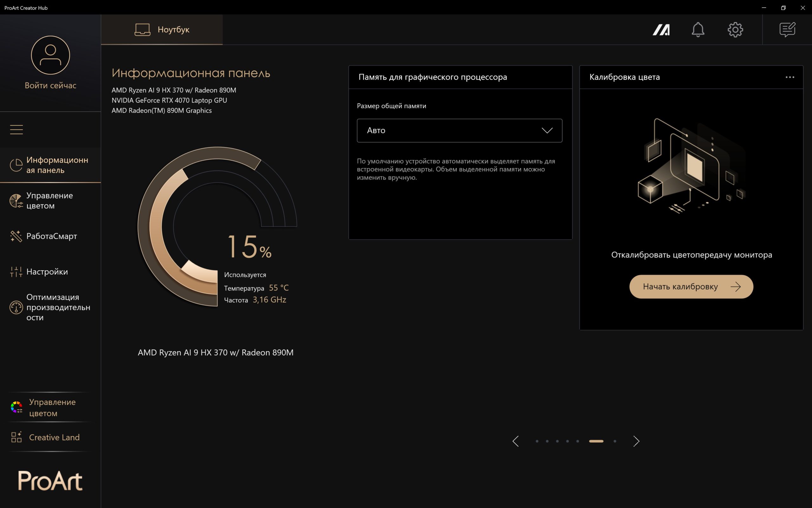Launch the rainbow Управление цветом app shortcut
Screen dimensions: 812x508
coord(50,407)
